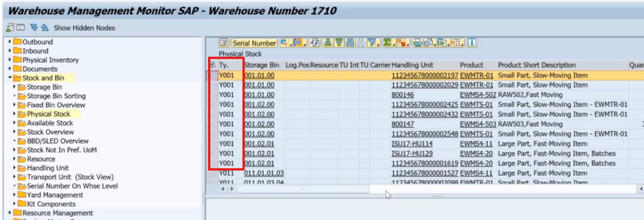
Task: Click the Serial Number button
Action: coord(255,43)
